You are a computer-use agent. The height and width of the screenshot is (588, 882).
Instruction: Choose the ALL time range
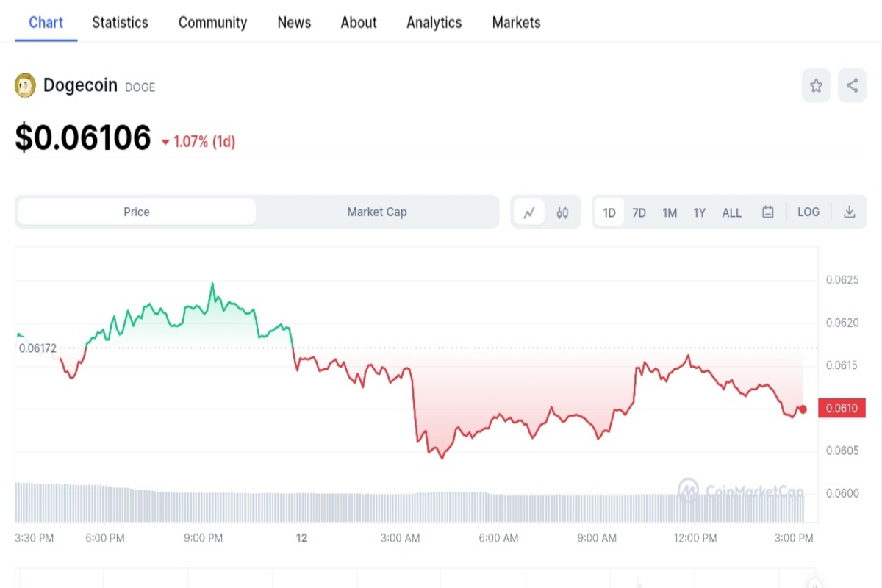(x=732, y=212)
